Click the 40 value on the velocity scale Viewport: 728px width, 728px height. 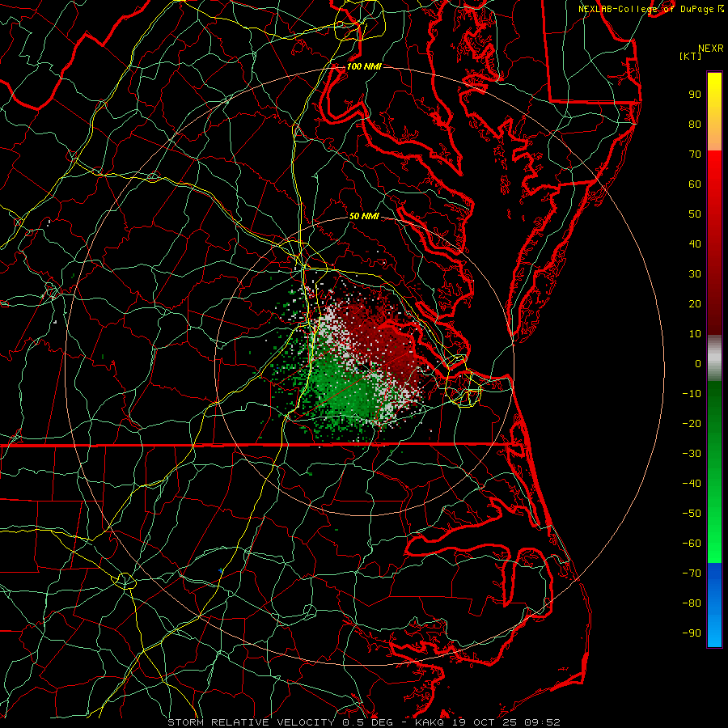(695, 244)
